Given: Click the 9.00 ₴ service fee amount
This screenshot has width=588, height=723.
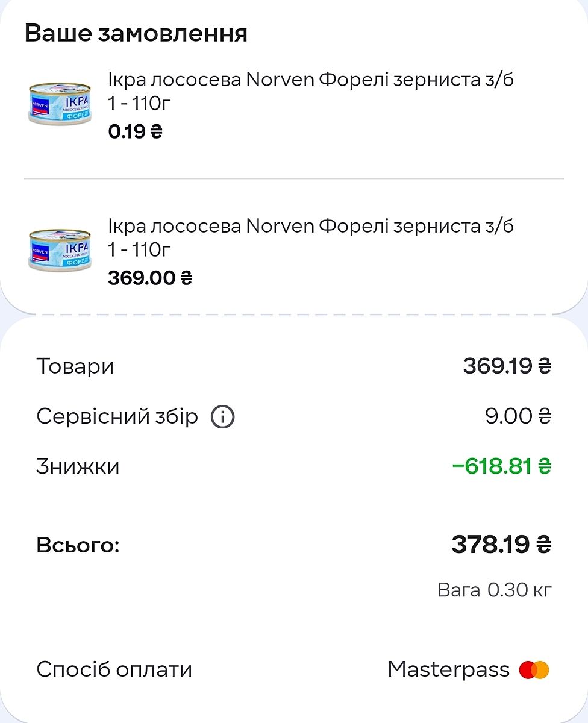Looking at the screenshot, I should [x=518, y=416].
